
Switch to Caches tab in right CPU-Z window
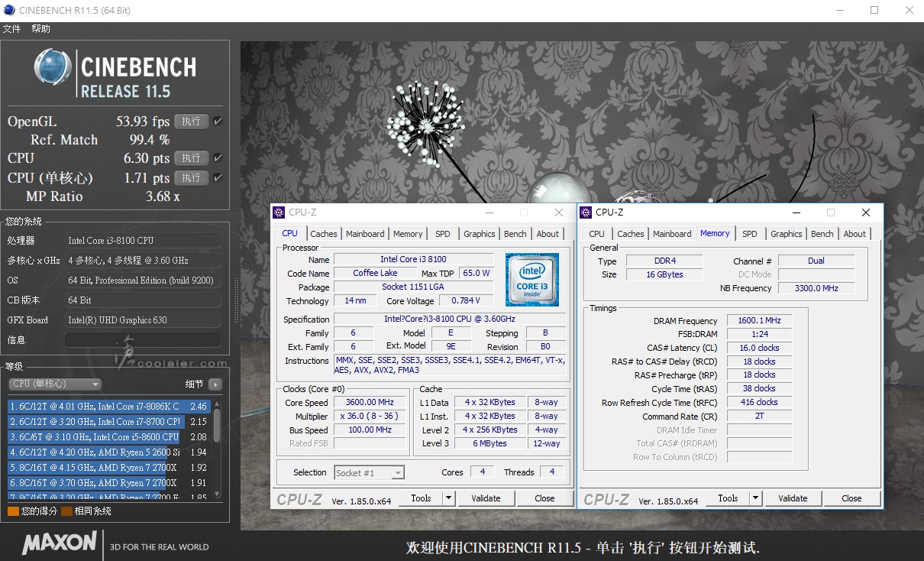(631, 234)
